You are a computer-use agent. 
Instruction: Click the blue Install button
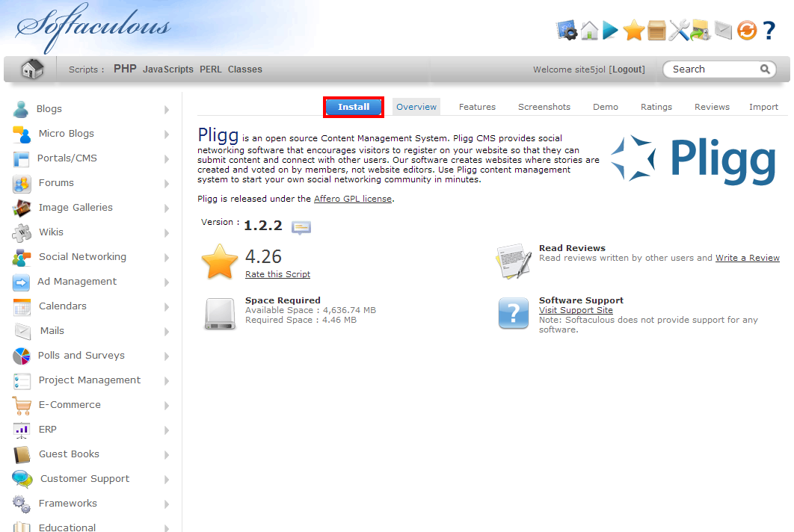(354, 107)
